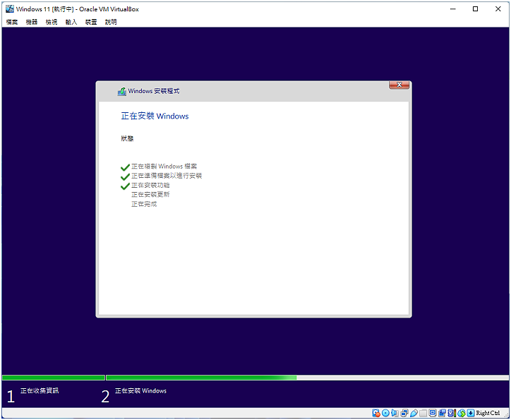Open the 檔案 (File) menu
The image size is (511, 420).
12,22
